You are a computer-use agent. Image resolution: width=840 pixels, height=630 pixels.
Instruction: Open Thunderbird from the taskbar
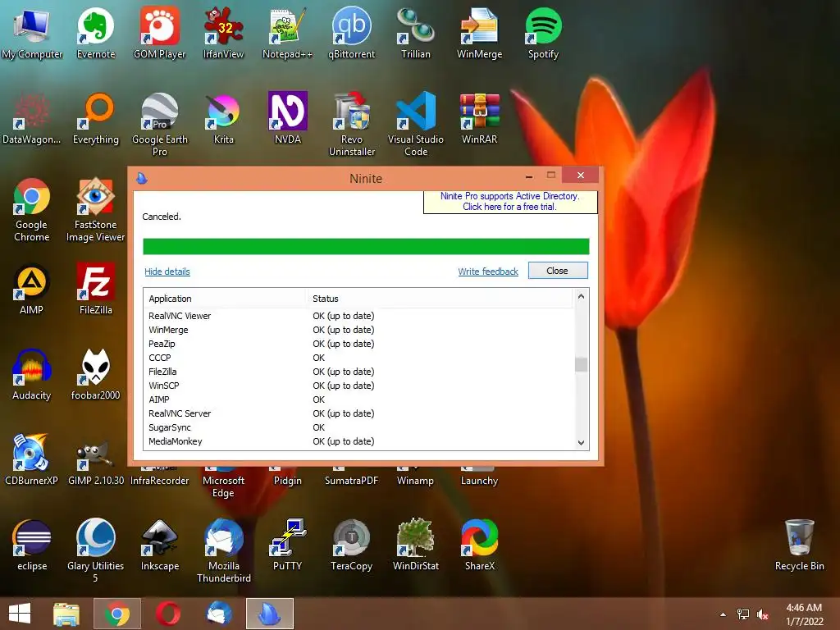(x=219, y=614)
